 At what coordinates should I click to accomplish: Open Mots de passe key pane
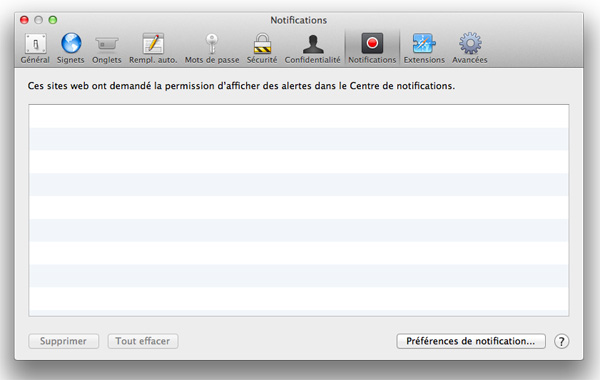[212, 48]
